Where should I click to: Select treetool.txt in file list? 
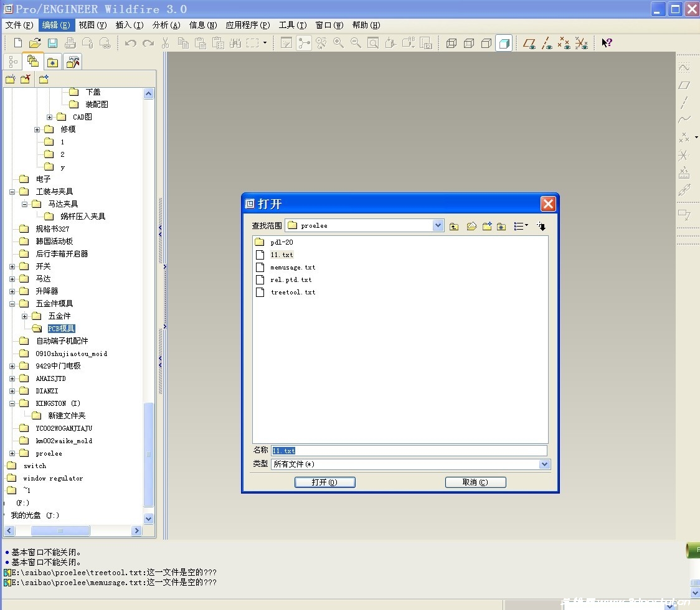tap(293, 293)
